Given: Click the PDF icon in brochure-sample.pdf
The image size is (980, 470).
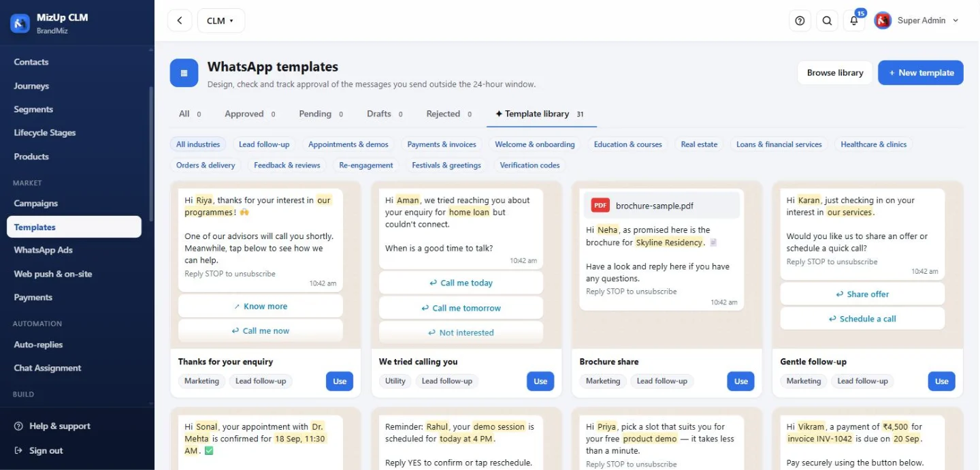Looking at the screenshot, I should click(600, 206).
